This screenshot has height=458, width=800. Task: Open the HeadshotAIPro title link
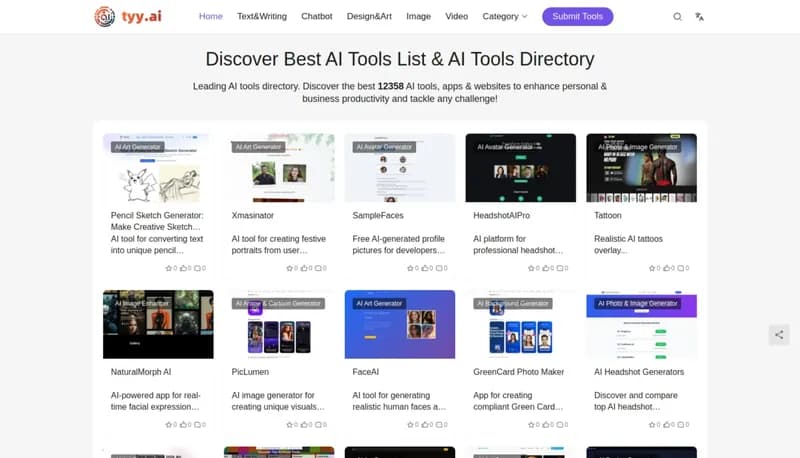tap(502, 215)
